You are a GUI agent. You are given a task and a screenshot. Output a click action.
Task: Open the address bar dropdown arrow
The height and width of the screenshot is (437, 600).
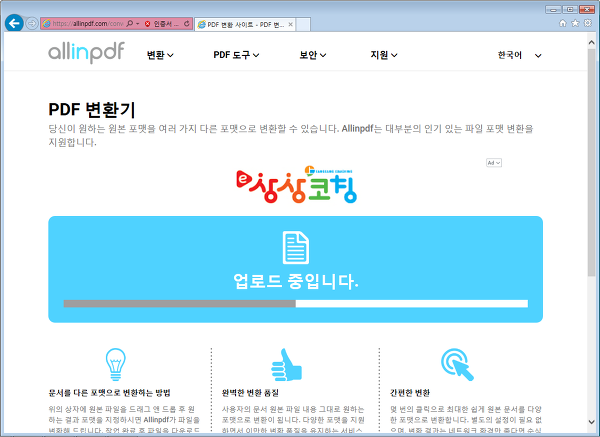click(x=138, y=24)
